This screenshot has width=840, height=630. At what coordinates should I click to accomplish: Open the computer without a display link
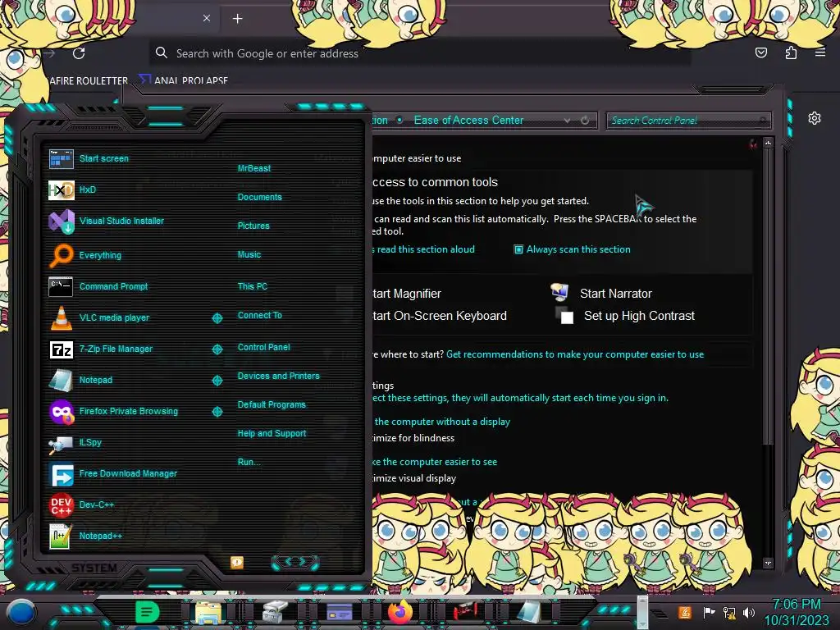(441, 422)
